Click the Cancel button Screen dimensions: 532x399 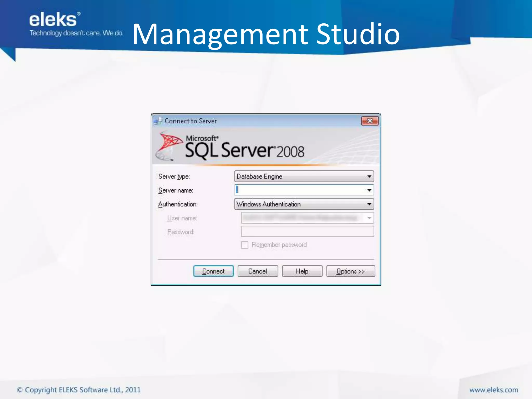(257, 271)
